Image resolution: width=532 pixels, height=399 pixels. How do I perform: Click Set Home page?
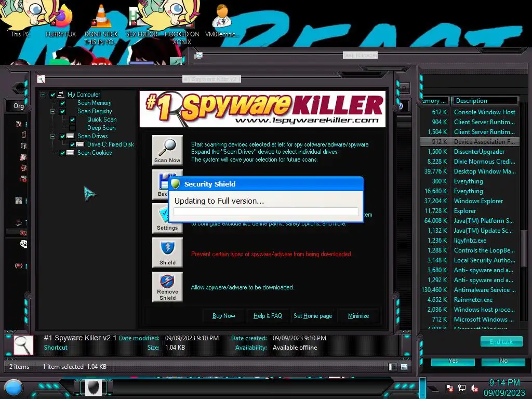(x=313, y=316)
